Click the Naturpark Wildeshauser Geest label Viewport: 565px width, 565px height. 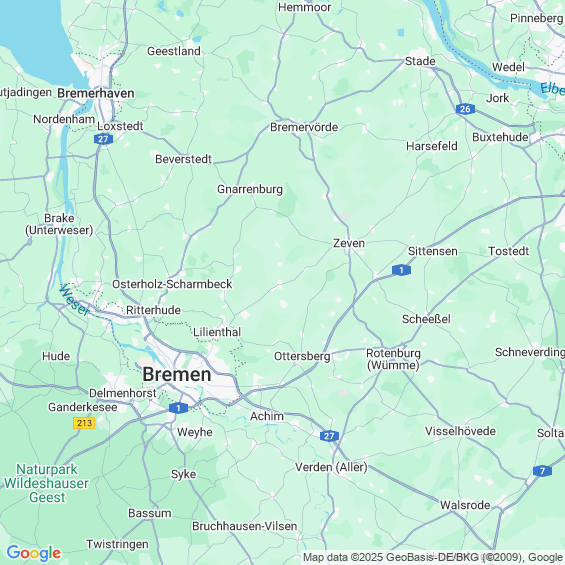pyautogui.click(x=46, y=483)
